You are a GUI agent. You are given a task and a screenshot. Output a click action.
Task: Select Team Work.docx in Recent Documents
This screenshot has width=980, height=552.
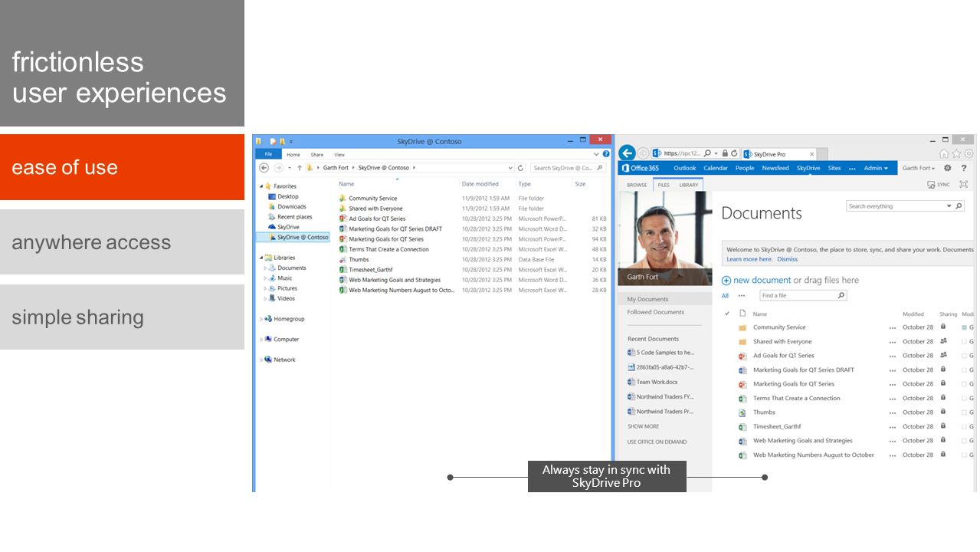pyautogui.click(x=657, y=382)
